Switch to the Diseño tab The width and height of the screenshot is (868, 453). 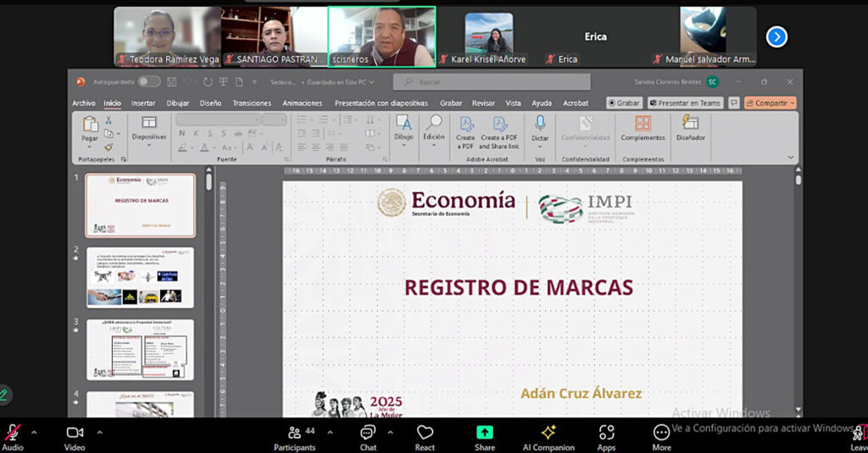210,103
